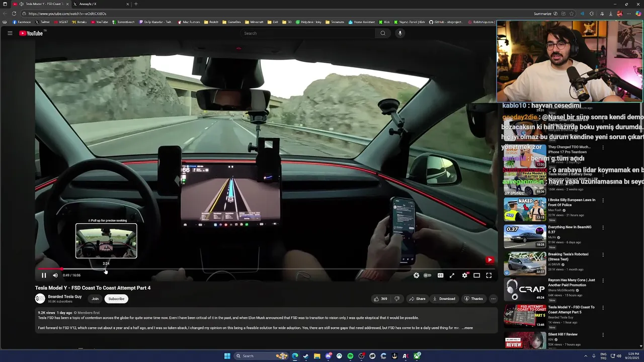Enter fullscreen on the video player
The image size is (644, 362).
click(x=489, y=275)
